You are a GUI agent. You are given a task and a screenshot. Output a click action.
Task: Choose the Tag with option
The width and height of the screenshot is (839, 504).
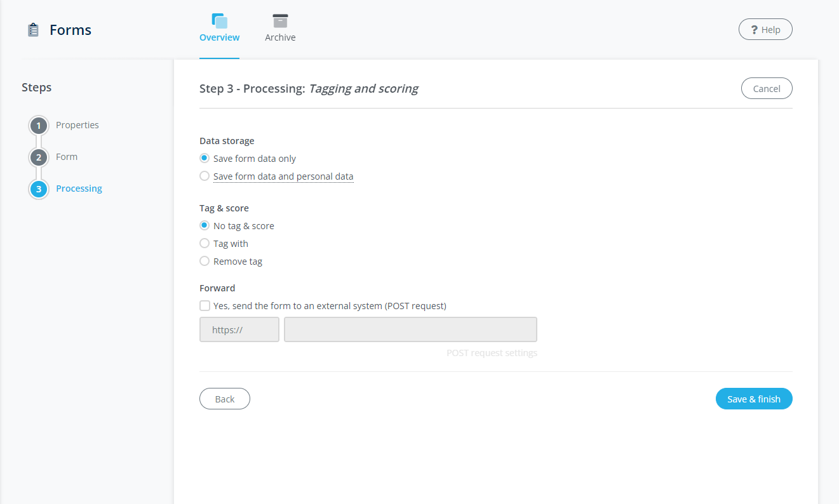[205, 243]
